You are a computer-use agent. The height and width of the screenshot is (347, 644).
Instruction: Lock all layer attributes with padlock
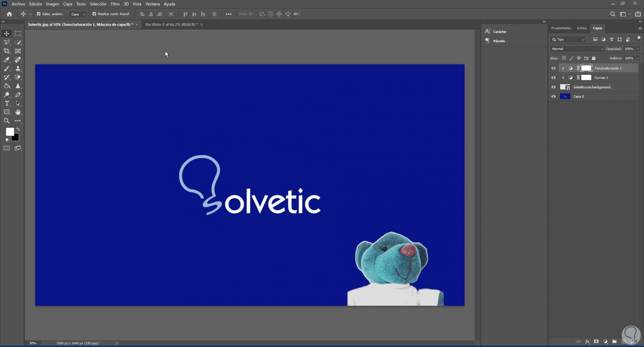(594, 58)
